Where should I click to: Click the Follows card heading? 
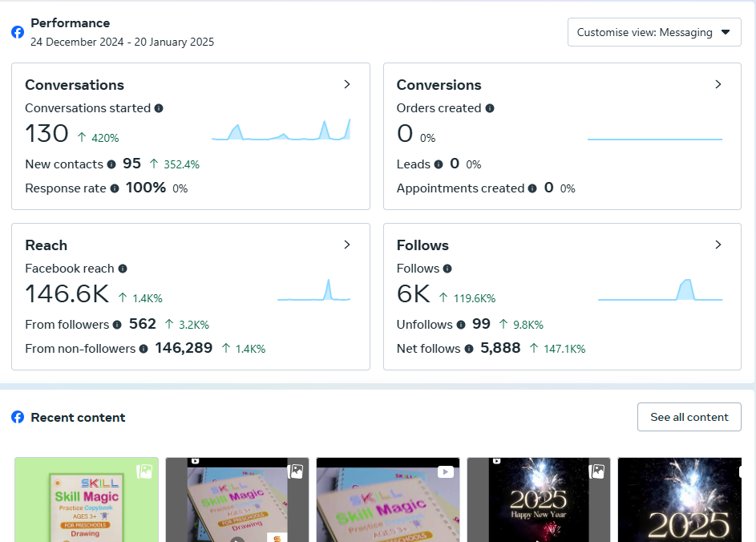tap(422, 245)
